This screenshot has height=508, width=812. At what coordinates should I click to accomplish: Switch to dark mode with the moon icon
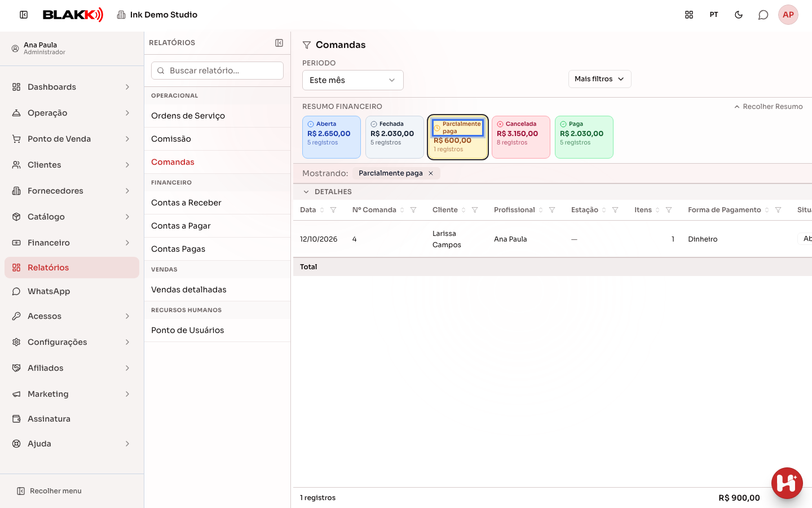coord(739,15)
